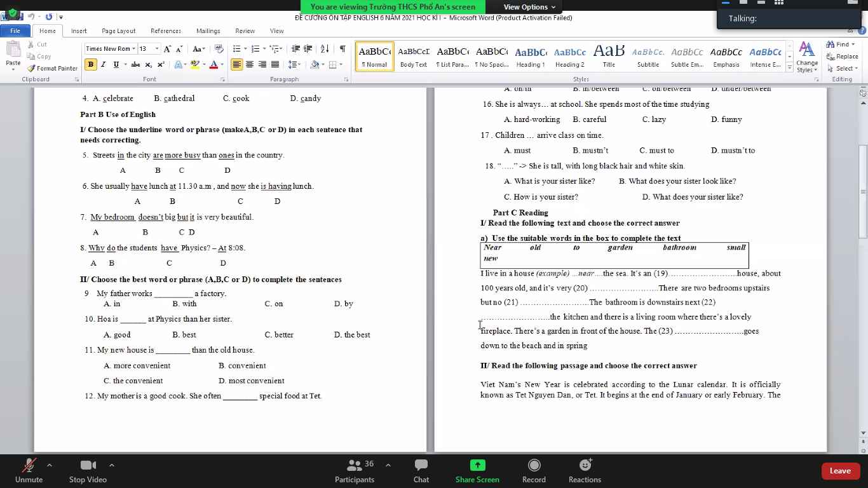Switch to the Review tab
868x488 pixels.
(x=245, y=30)
